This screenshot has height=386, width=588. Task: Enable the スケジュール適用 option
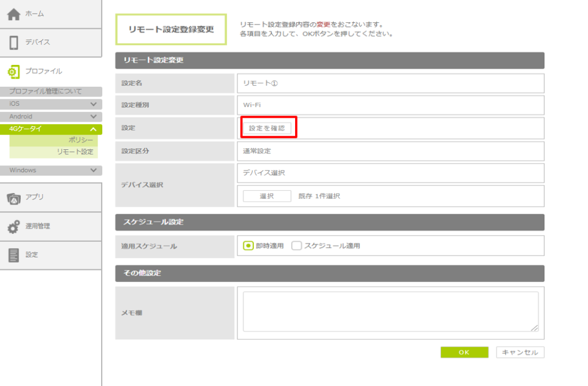[296, 246]
